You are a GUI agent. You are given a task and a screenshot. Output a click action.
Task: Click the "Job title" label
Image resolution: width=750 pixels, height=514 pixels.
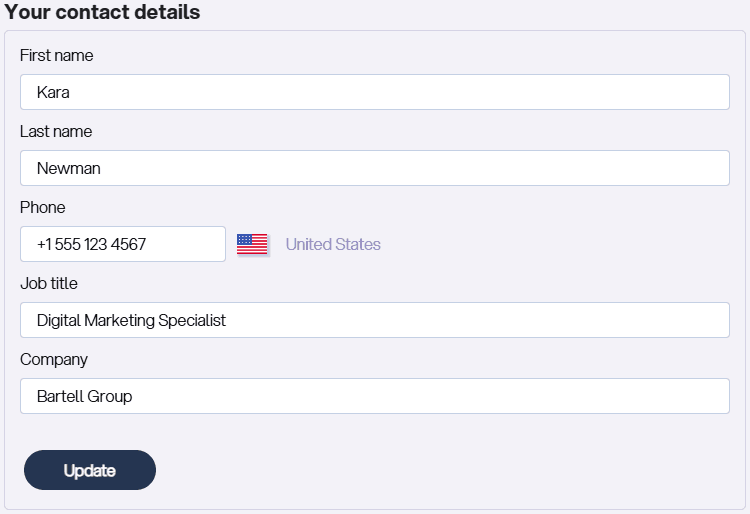[x=49, y=284]
